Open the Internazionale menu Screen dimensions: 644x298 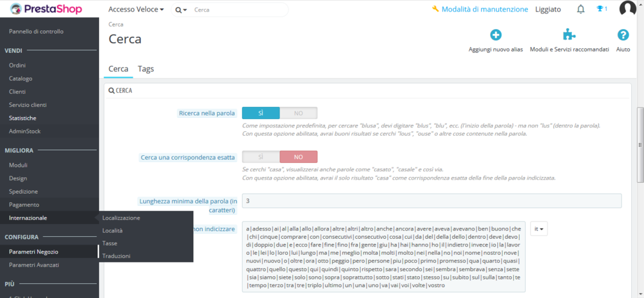tap(28, 218)
